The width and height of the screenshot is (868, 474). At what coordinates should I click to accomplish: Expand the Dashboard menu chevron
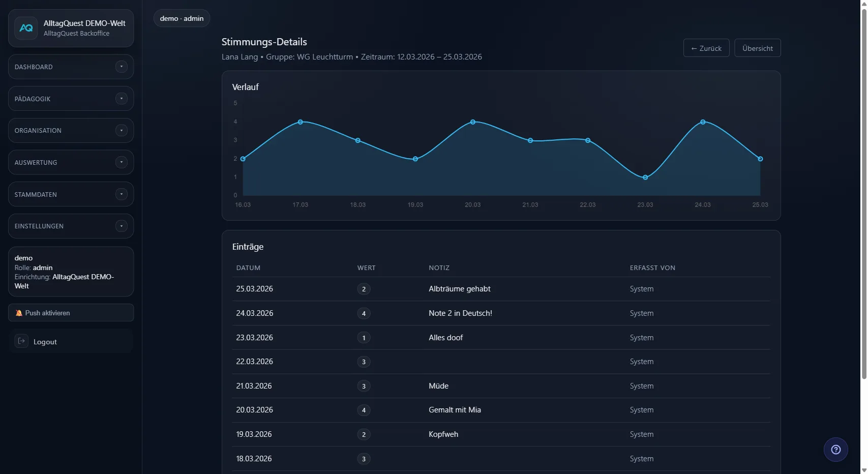121,67
